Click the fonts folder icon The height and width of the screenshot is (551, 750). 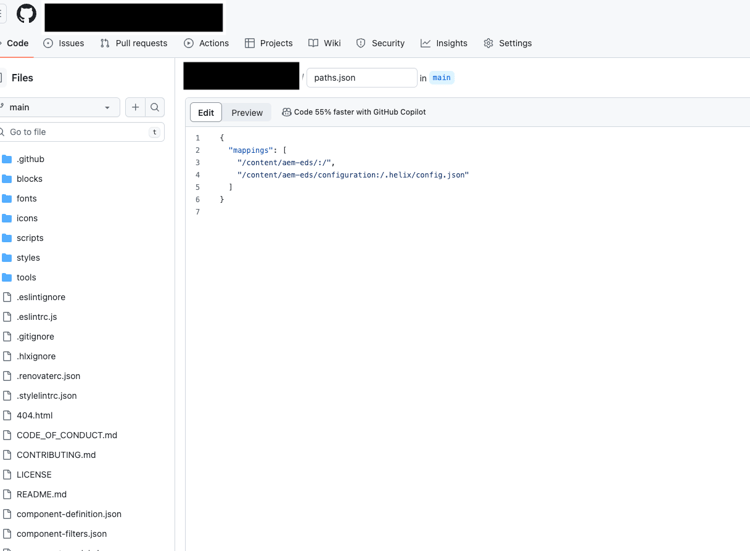click(x=7, y=198)
